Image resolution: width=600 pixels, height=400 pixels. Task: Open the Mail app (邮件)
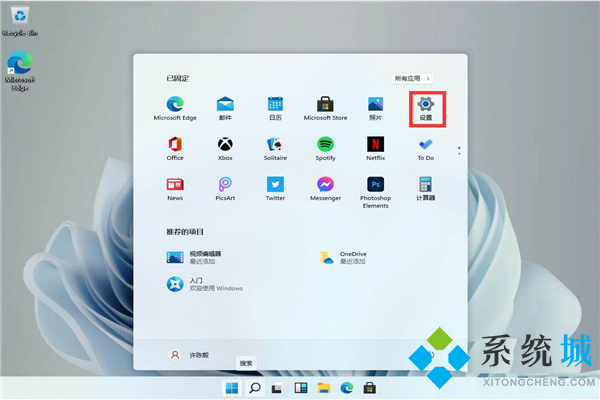pos(225,108)
